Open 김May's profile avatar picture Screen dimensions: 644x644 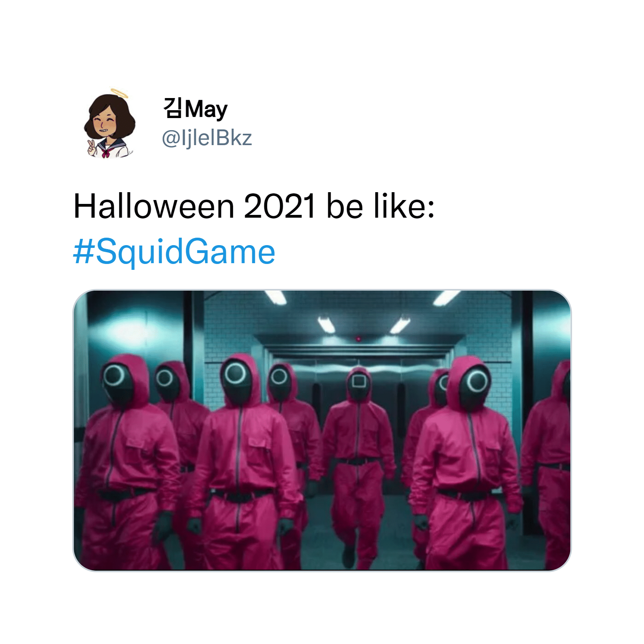pos(110,124)
